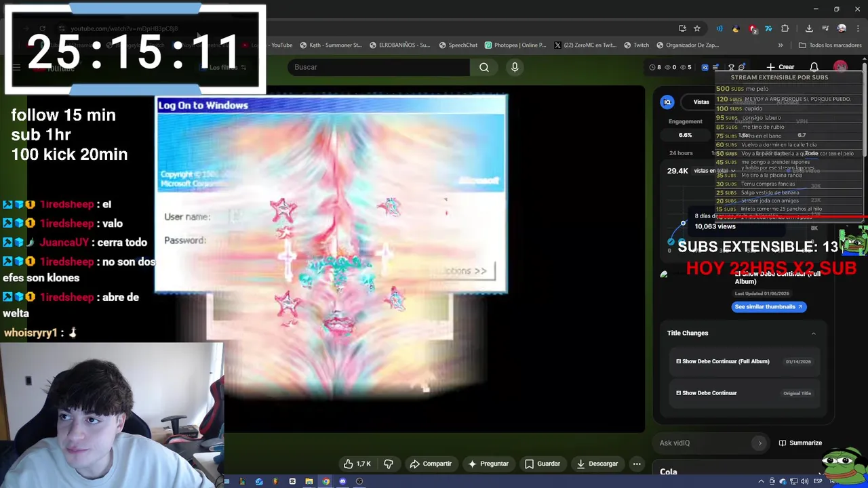Click the vidIQ logo in the side panel
Image resolution: width=868 pixels, height=488 pixels.
(667, 102)
